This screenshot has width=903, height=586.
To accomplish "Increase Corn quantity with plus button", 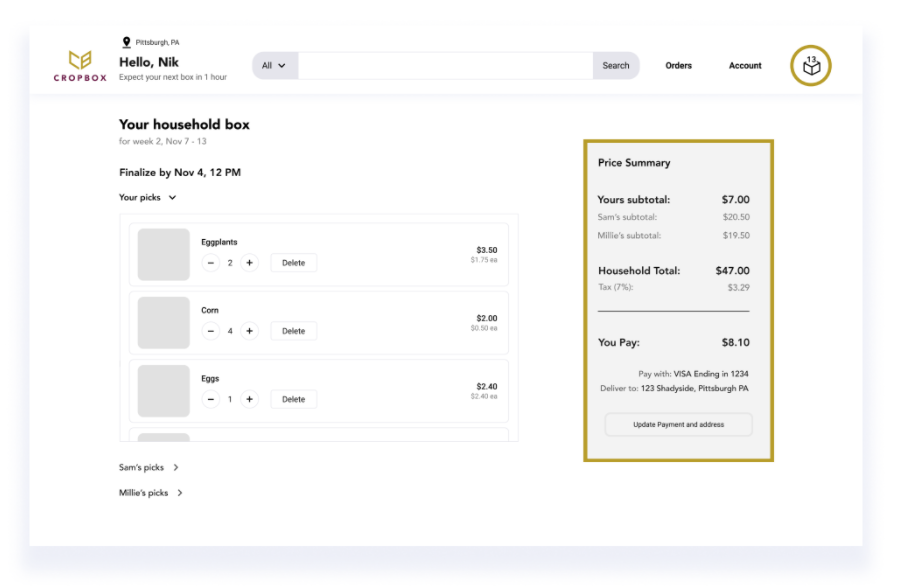I will pos(249,331).
